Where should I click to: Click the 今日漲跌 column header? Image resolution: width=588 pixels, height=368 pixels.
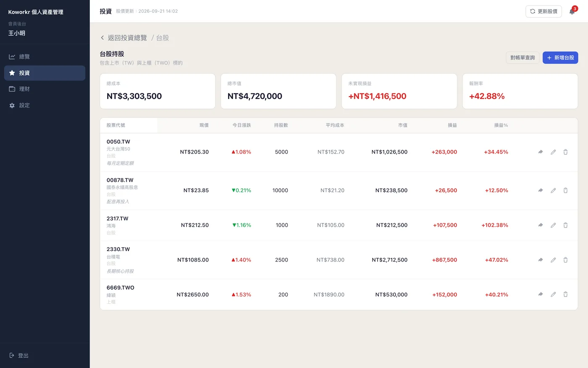coord(242,125)
